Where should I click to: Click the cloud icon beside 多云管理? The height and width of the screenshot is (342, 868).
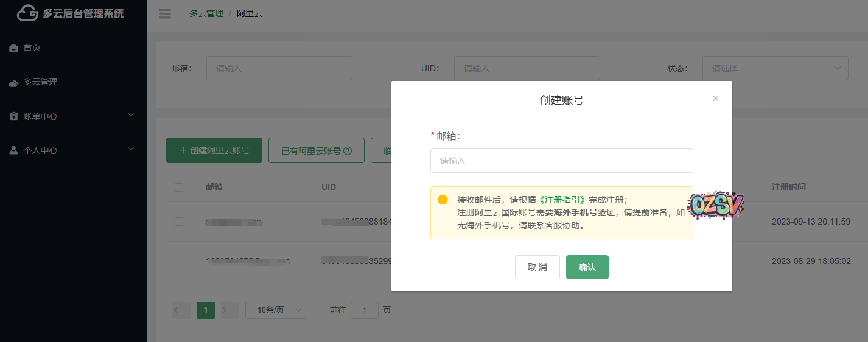pos(13,82)
